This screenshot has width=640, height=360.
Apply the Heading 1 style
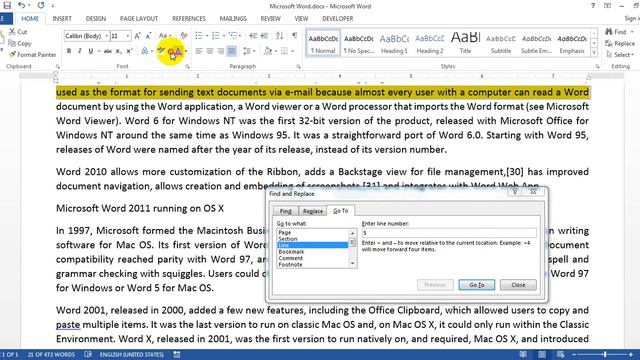[x=394, y=42]
